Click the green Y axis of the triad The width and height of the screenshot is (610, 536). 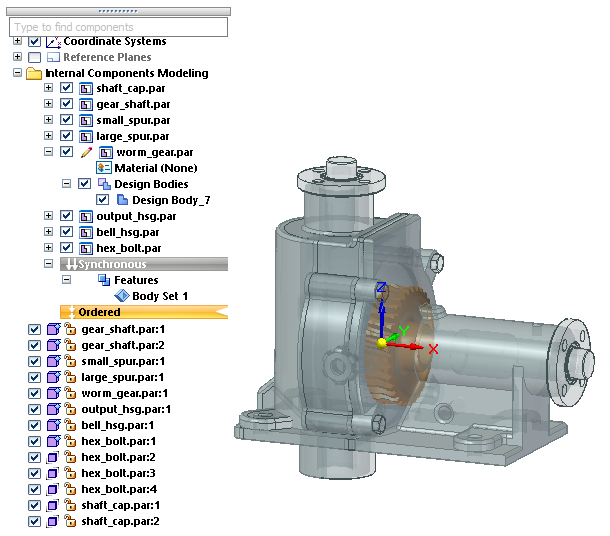[x=393, y=337]
